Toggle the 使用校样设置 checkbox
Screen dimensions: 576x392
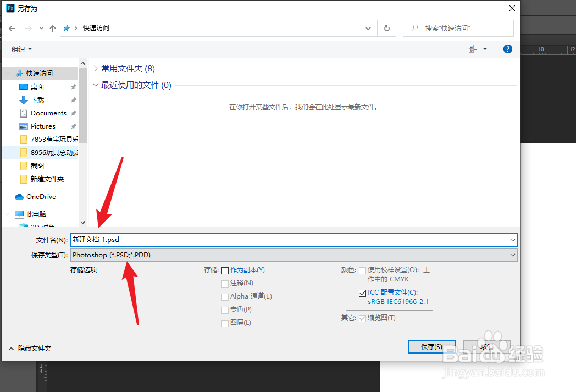[x=363, y=270]
